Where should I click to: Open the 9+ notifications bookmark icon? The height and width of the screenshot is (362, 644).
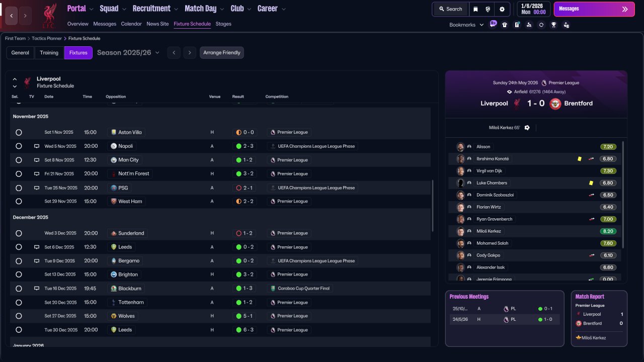[x=493, y=24]
